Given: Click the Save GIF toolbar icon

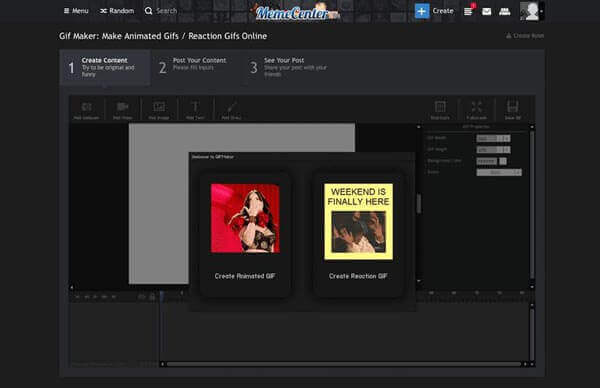Looking at the screenshot, I should pyautogui.click(x=513, y=109).
